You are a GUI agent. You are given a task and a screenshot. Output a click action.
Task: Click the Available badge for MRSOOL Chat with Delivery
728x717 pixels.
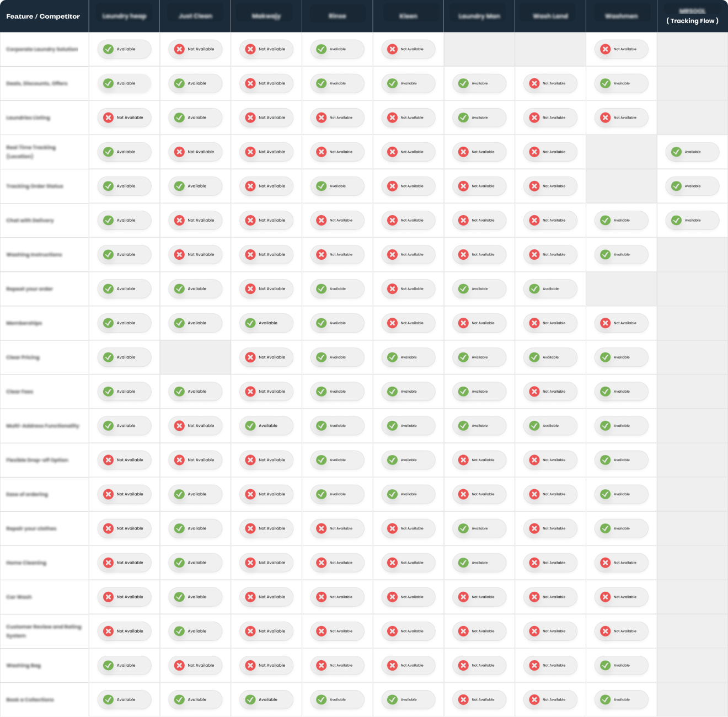tap(693, 220)
